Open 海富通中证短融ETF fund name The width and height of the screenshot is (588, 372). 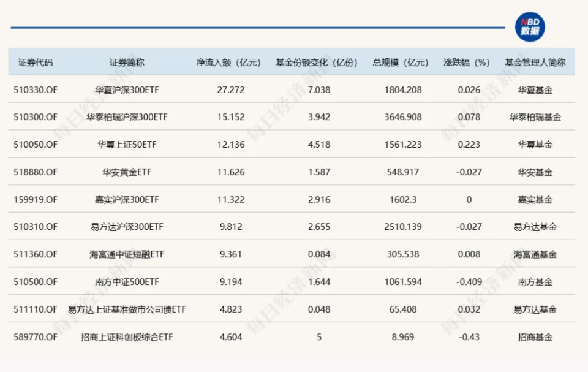tap(127, 254)
